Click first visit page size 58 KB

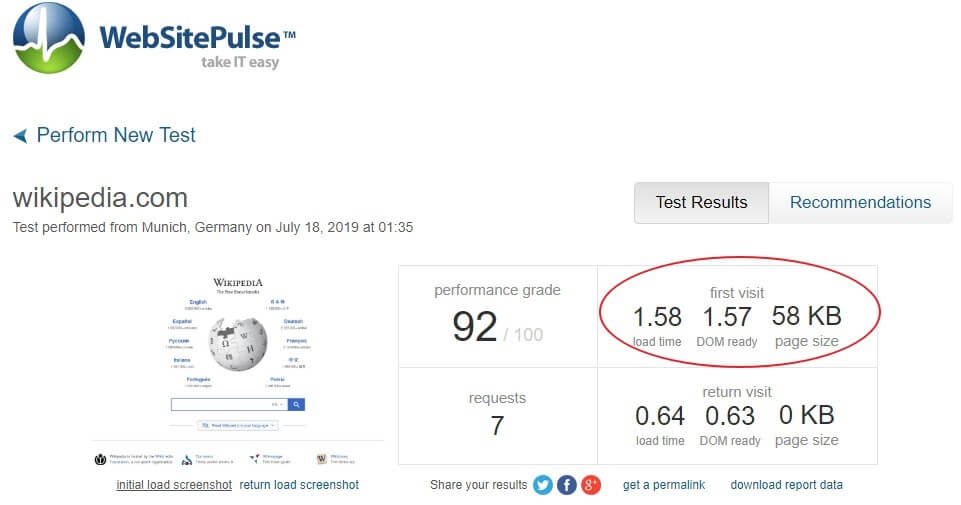(807, 316)
